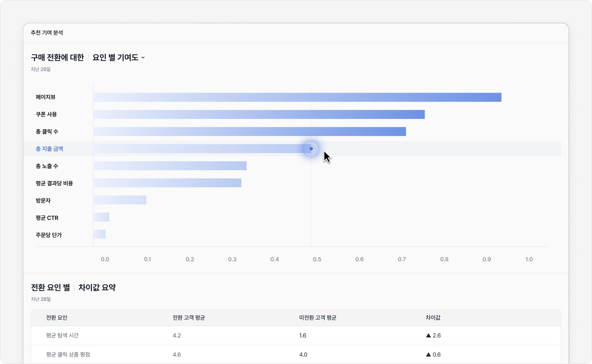Click 지난 28일 under 차이값 요약 heading
592x364 pixels.
[x=41, y=299]
